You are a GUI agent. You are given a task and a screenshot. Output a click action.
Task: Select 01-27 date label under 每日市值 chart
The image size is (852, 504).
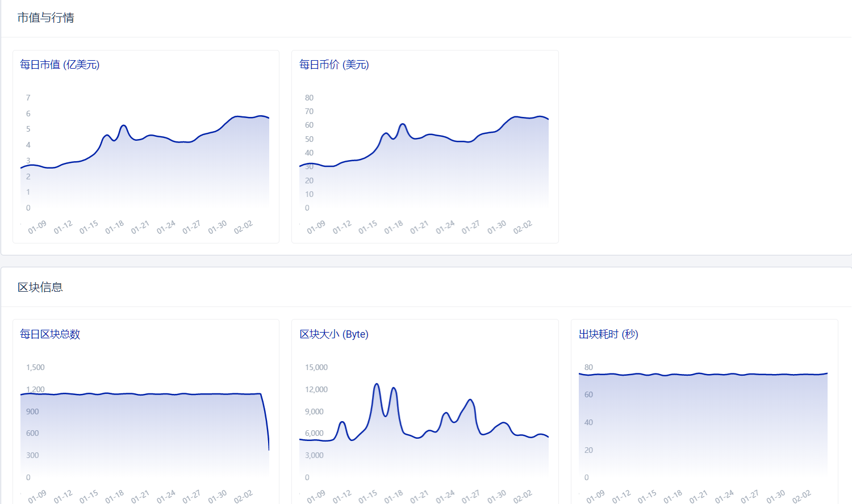[191, 227]
